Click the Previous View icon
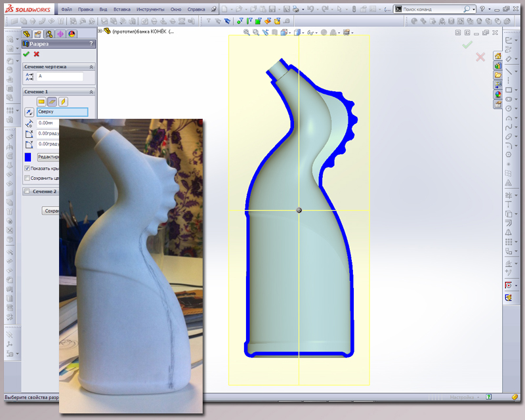Image resolution: width=525 pixels, height=420 pixels. (265, 32)
